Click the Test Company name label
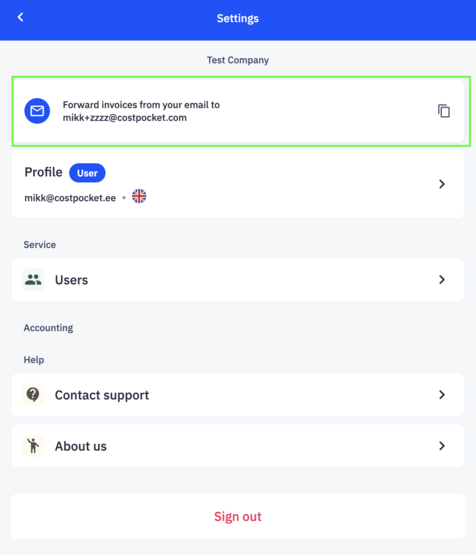Screen dimensions: 476x555 [238, 60]
